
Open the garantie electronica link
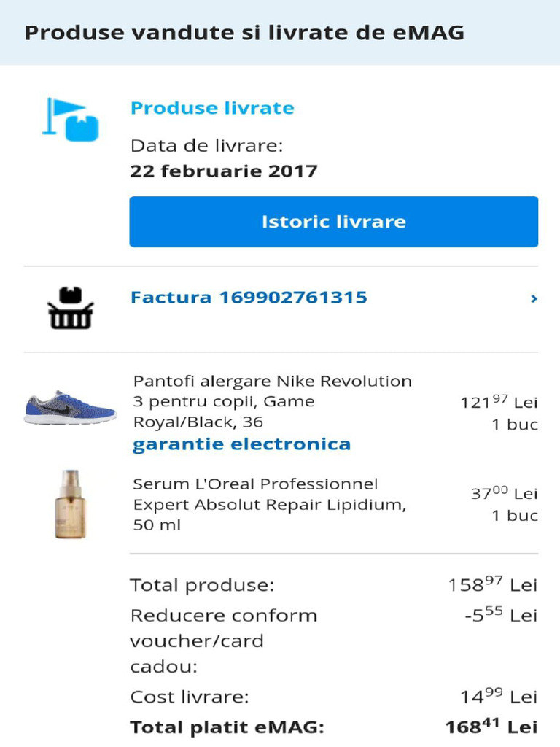241,444
